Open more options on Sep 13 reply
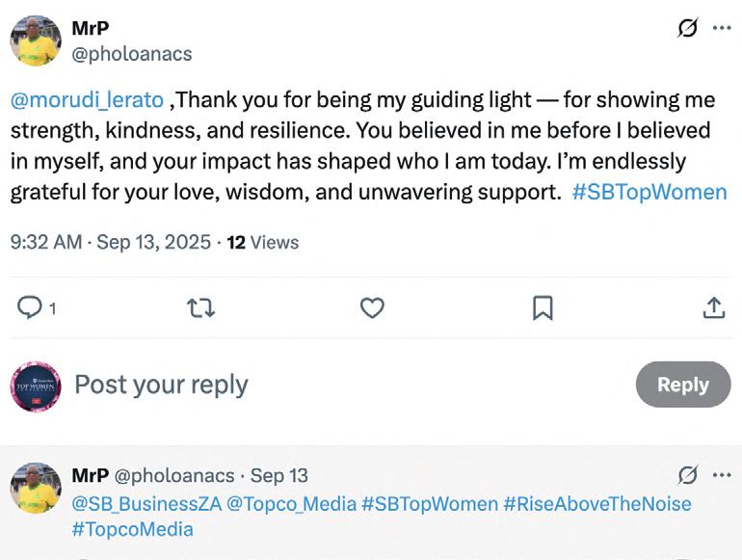The width and height of the screenshot is (742, 560). [x=722, y=475]
